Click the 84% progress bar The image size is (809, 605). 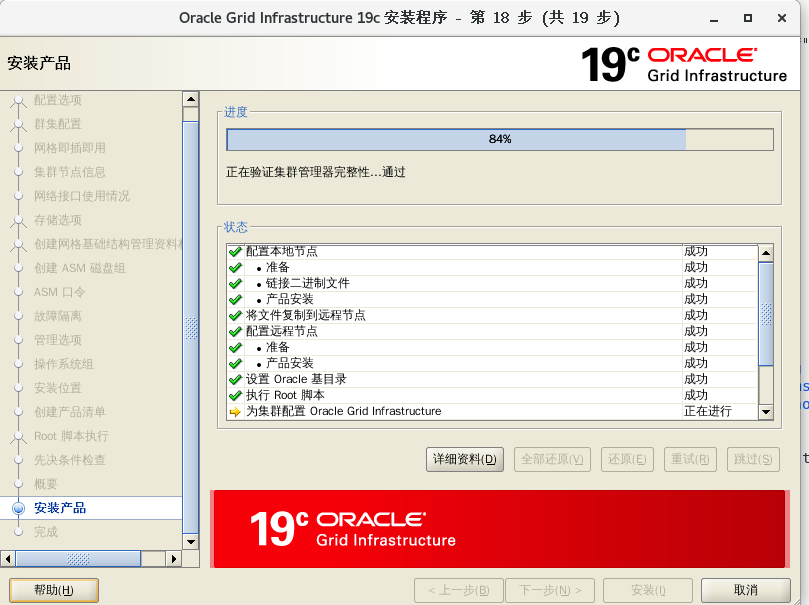(x=500, y=139)
